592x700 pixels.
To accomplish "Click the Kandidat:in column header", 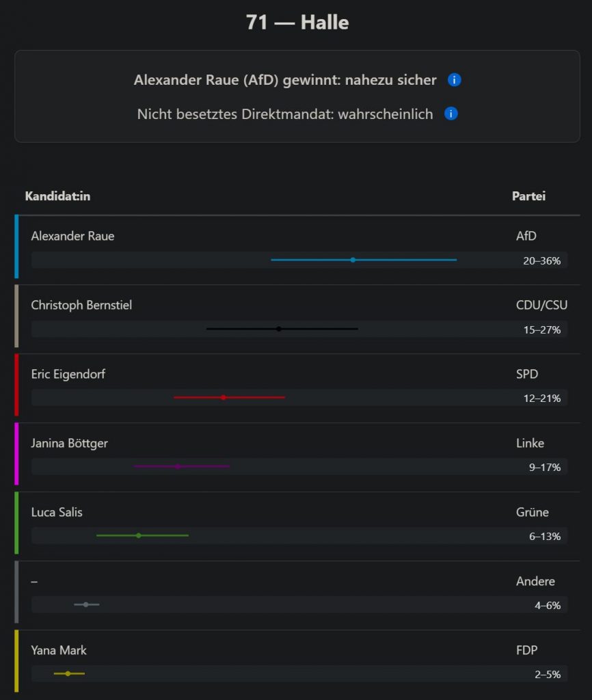I will pos(58,196).
